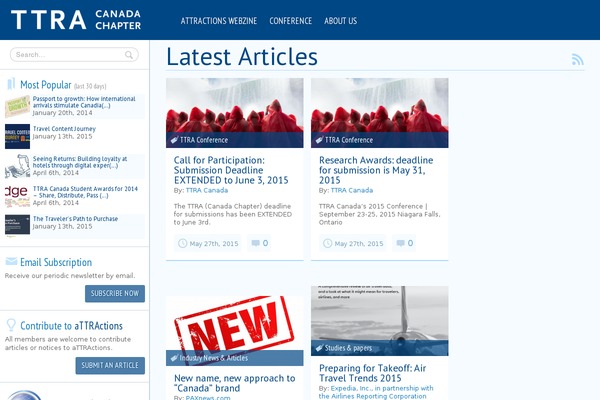Viewport: 600px width, 400px height.
Task: Open Passport to growth thumbnail image
Action: tap(17, 106)
